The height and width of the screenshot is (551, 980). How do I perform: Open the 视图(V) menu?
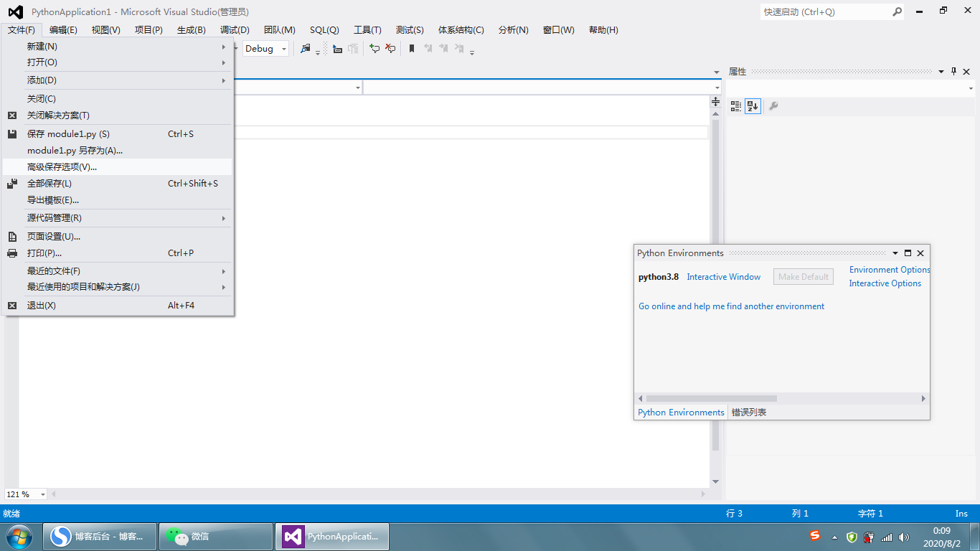point(106,29)
